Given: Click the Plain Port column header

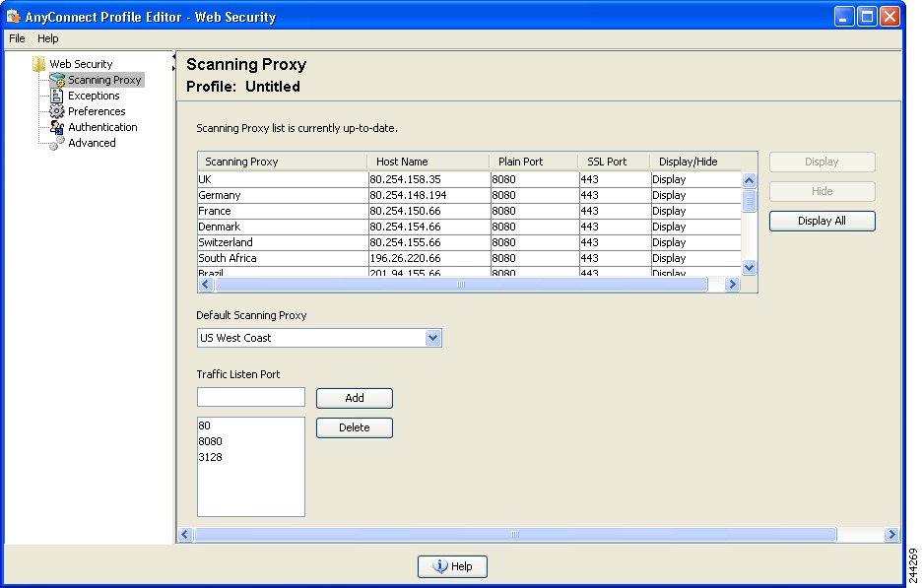Looking at the screenshot, I should 534,162.
